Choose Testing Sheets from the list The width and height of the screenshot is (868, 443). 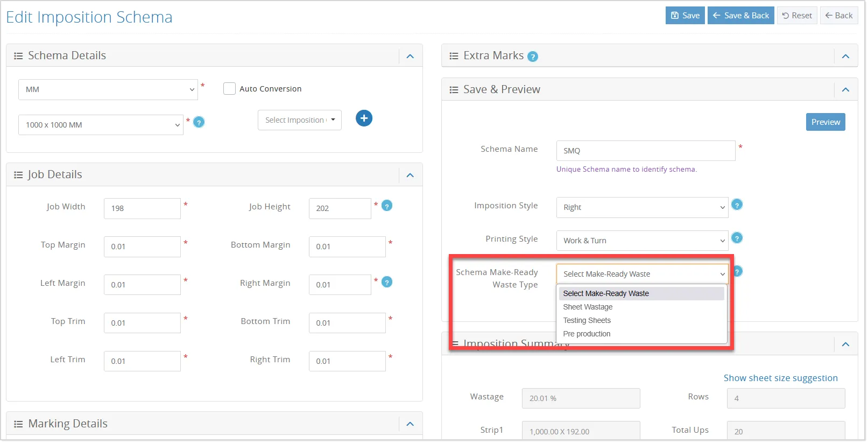pos(641,320)
